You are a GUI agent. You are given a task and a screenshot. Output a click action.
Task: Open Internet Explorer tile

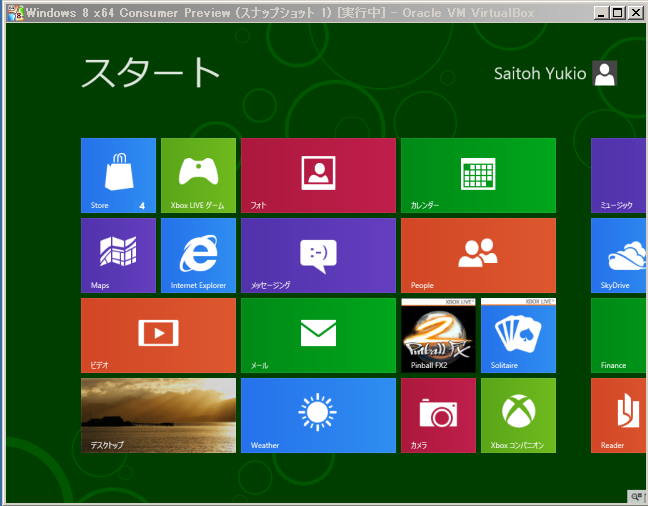click(198, 255)
